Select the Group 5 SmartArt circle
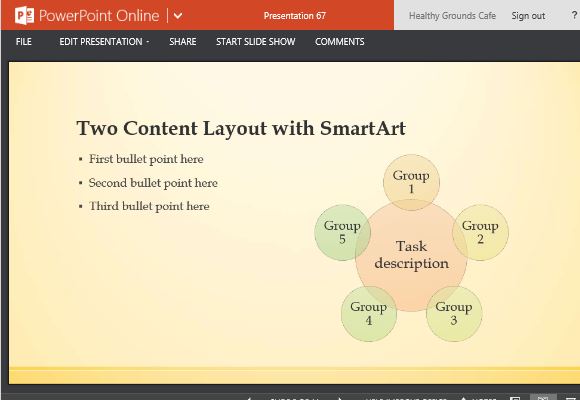The width and height of the screenshot is (580, 400). (342, 232)
